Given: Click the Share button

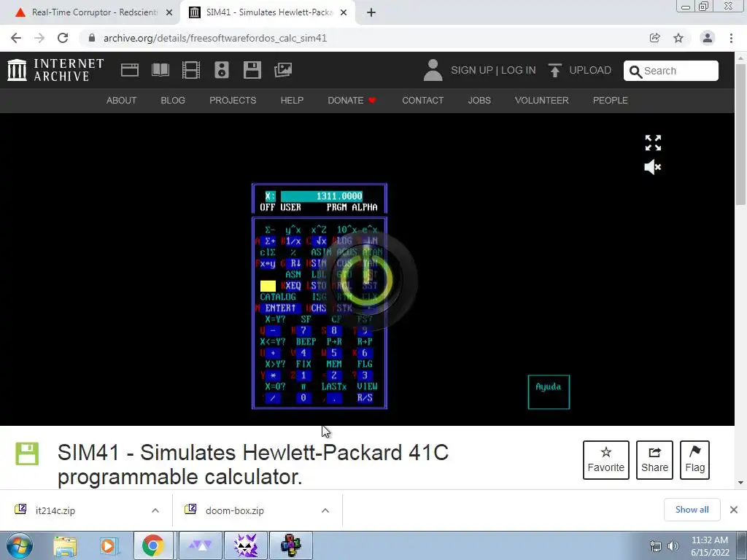Looking at the screenshot, I should [654, 459].
